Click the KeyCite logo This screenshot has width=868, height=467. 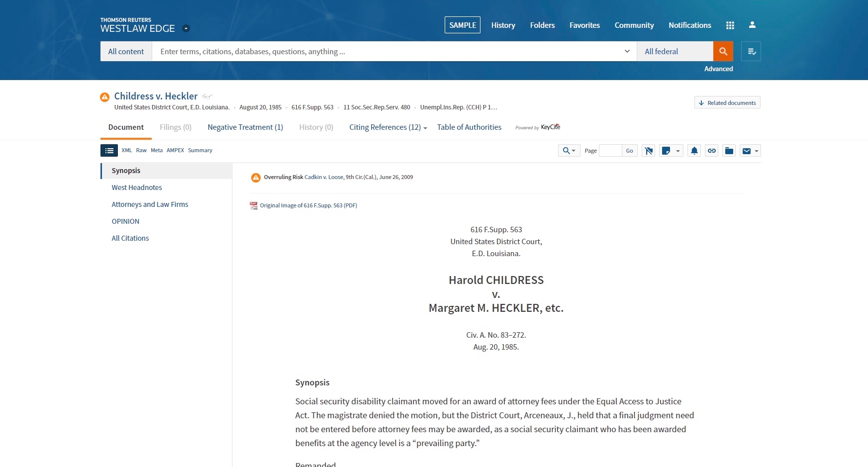coord(550,127)
